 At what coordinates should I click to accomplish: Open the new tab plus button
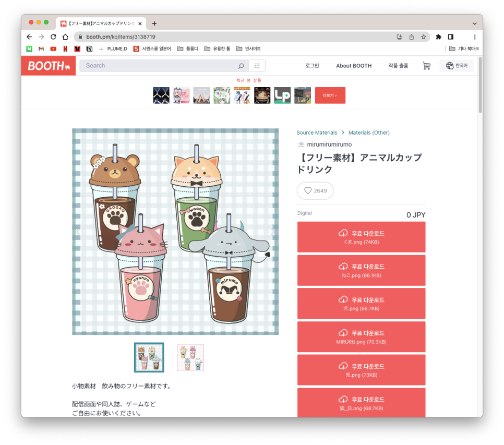(x=154, y=23)
